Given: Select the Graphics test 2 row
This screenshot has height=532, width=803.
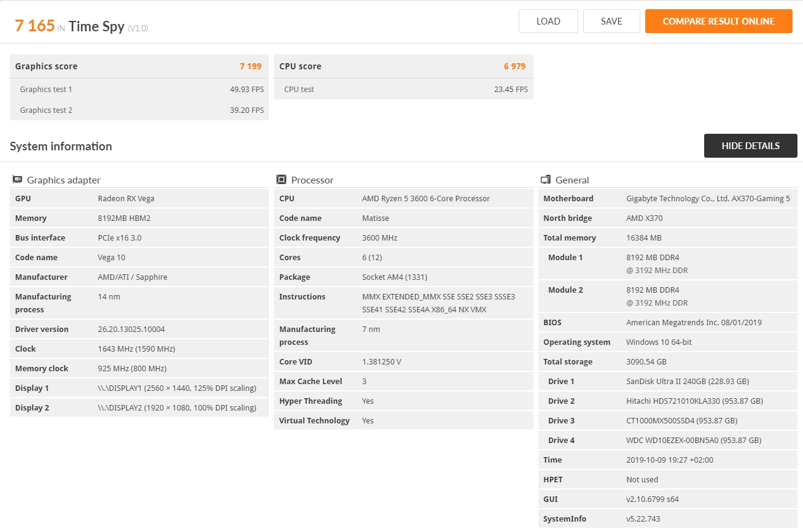Looking at the screenshot, I should [x=139, y=110].
